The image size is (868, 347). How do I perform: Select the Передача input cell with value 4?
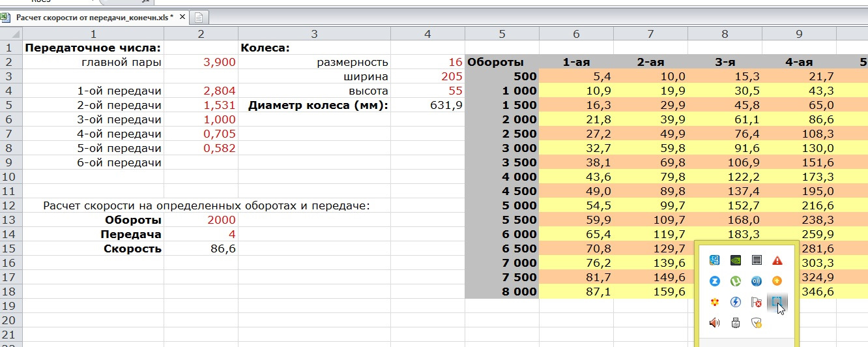coord(201,234)
